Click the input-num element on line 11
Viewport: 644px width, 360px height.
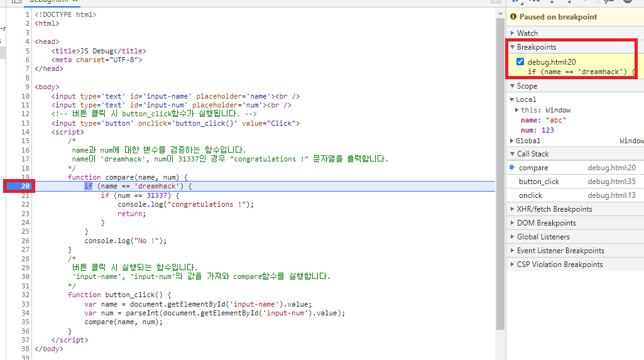172,105
